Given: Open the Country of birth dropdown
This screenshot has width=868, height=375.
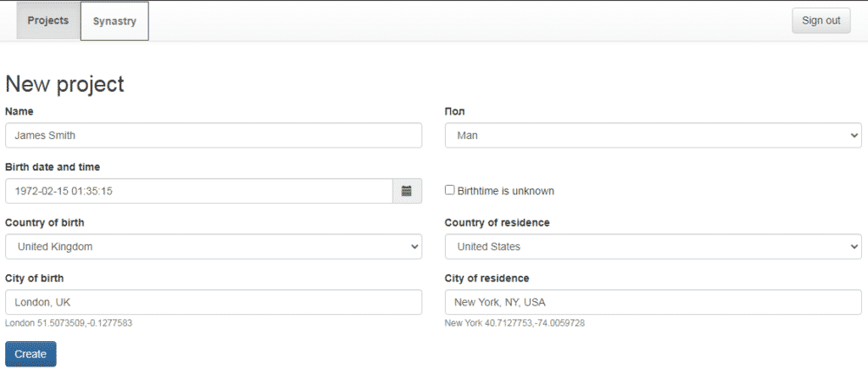Looking at the screenshot, I should coord(213,247).
